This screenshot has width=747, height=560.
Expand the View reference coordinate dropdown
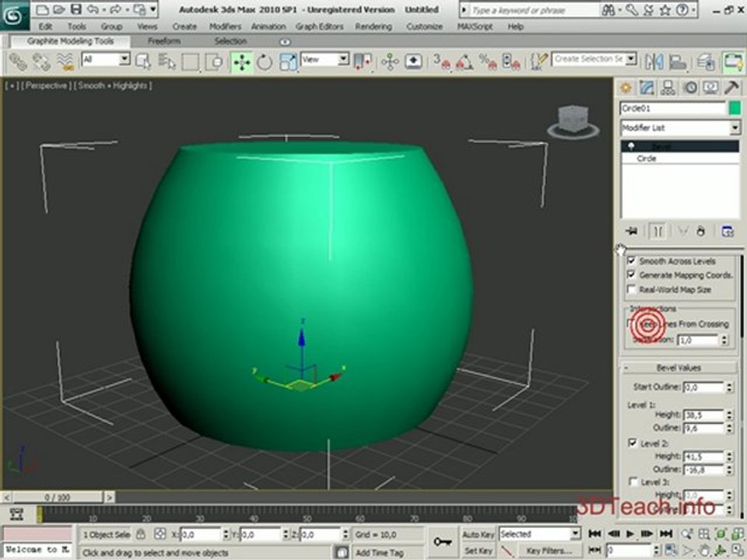325,60
